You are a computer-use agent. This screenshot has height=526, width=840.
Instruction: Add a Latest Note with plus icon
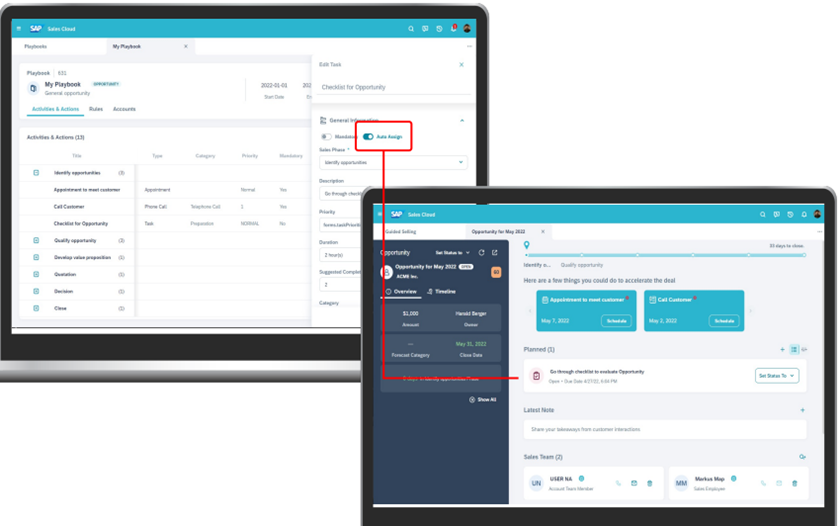[802, 410]
